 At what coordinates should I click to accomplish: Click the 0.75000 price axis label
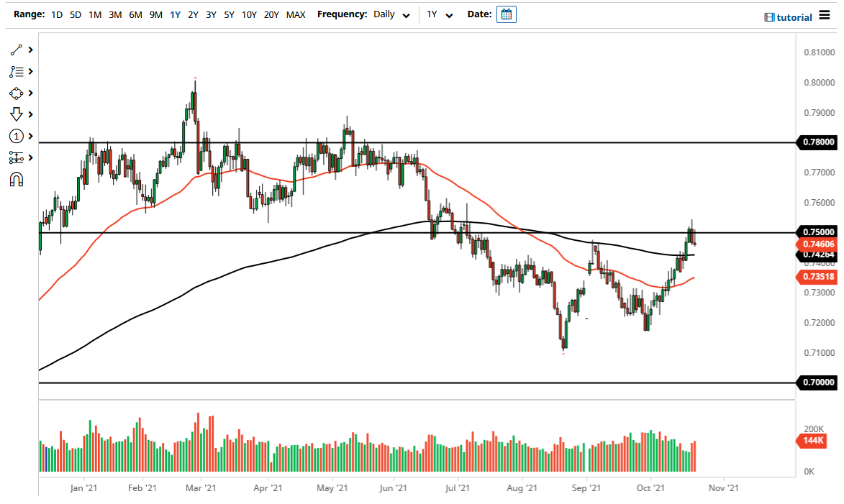pos(819,232)
